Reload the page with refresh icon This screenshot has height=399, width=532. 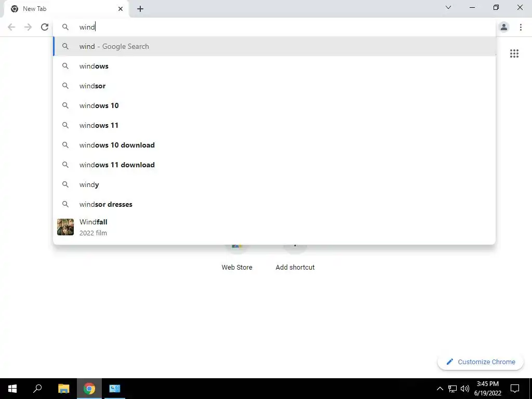[x=45, y=27]
